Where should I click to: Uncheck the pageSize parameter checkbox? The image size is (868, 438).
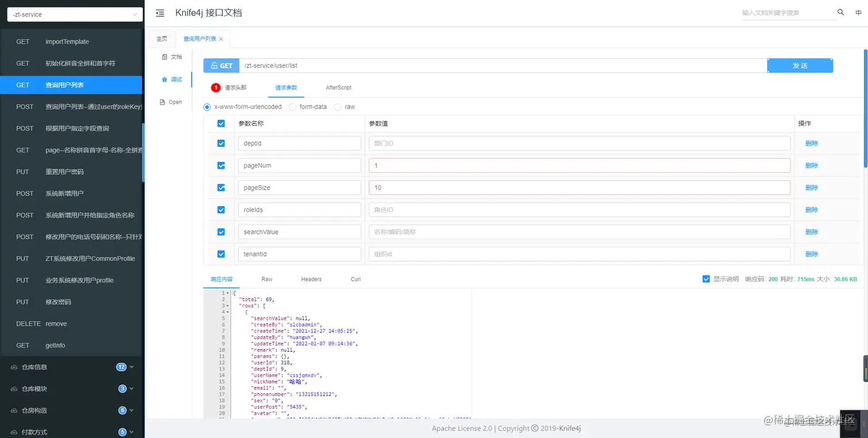[221, 188]
